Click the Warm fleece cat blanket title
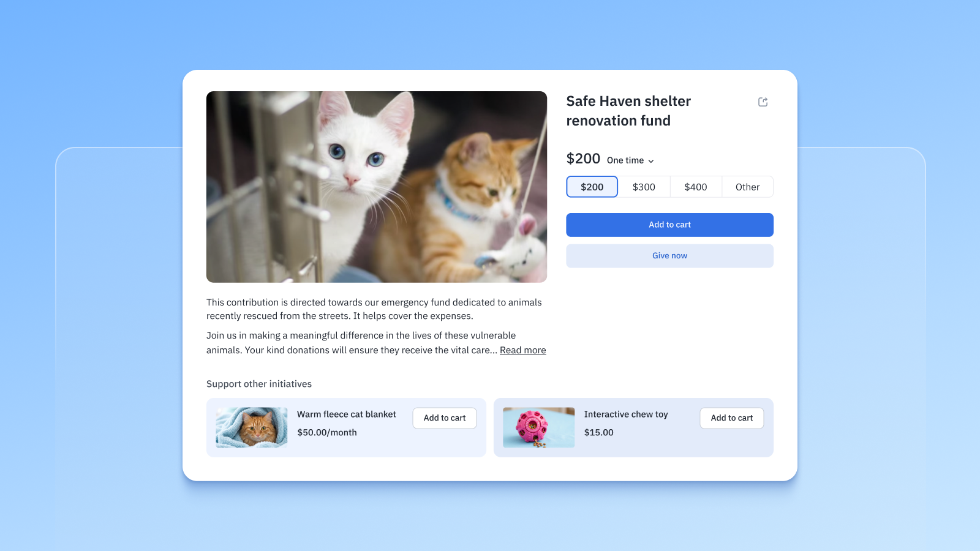The image size is (980, 551). tap(346, 414)
